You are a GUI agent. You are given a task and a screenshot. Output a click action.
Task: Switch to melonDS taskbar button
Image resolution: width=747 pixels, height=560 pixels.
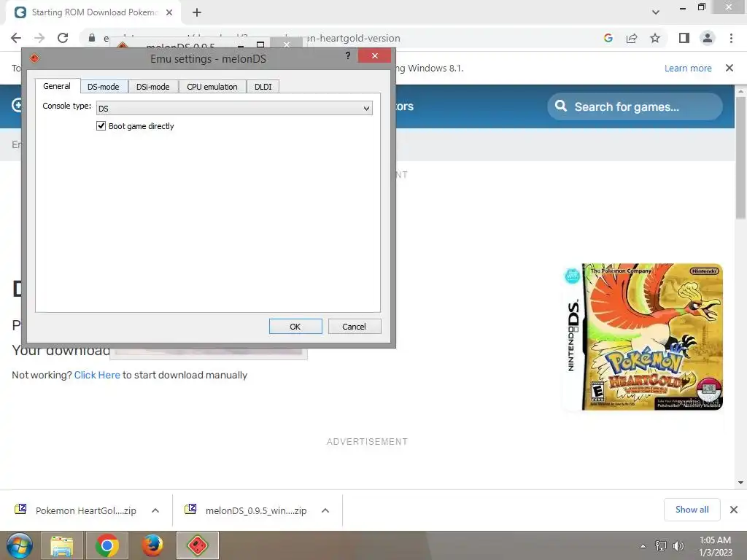coord(198,545)
